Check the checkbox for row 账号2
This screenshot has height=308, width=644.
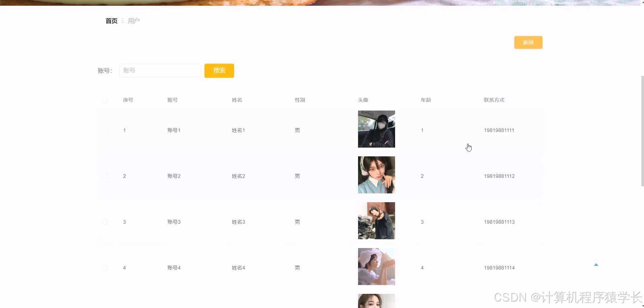click(x=105, y=176)
